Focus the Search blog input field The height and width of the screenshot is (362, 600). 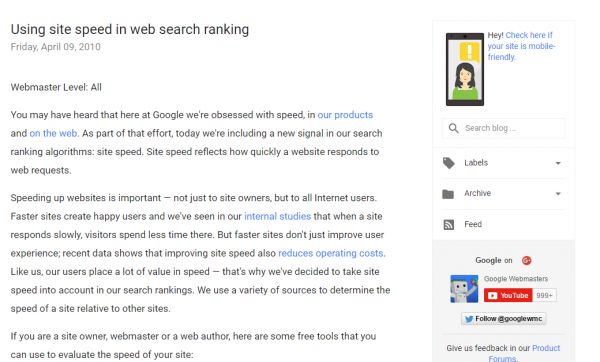click(504, 128)
